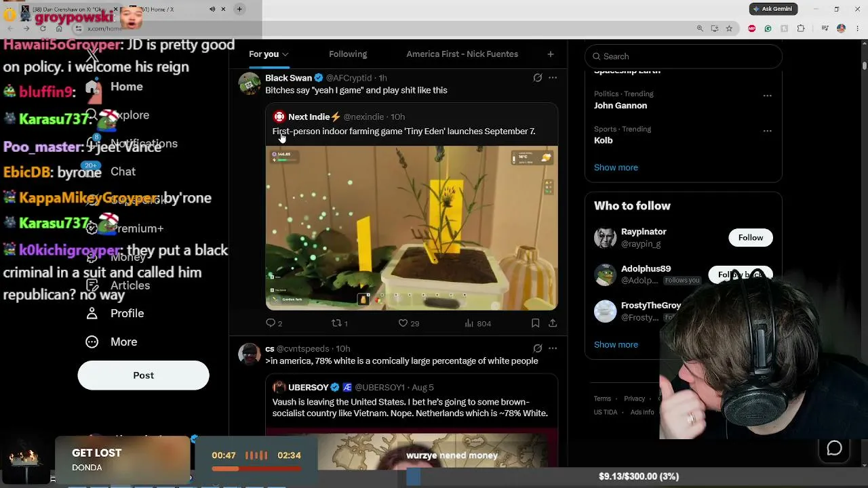Bookmark this page with the star icon
Image resolution: width=868 pixels, height=488 pixels.
coord(729,28)
